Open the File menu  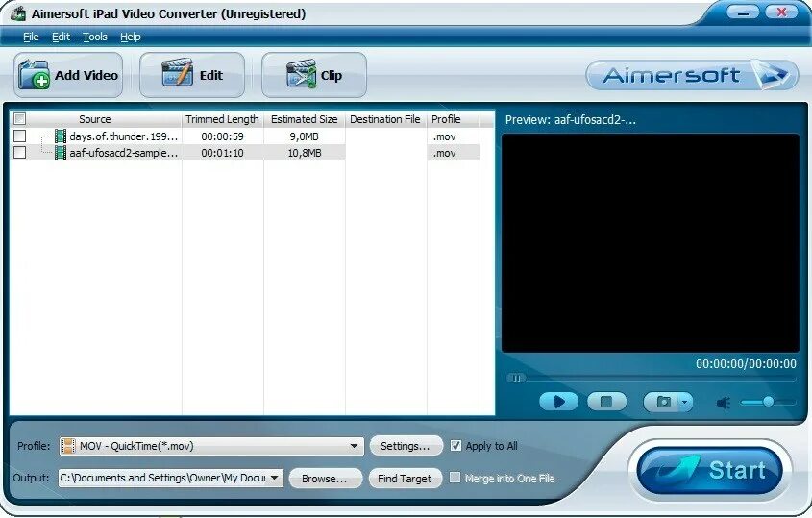click(x=31, y=37)
